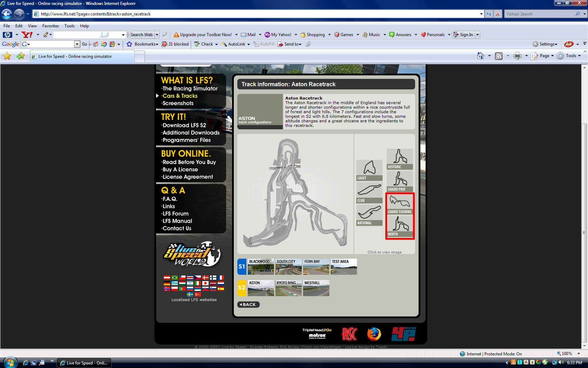Launch Internet Explorer from Quick Launch
The image size is (588, 368).
26,363
